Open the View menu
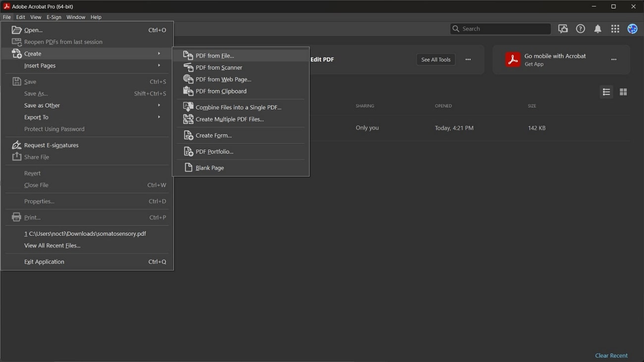The height and width of the screenshot is (362, 644). [36, 17]
